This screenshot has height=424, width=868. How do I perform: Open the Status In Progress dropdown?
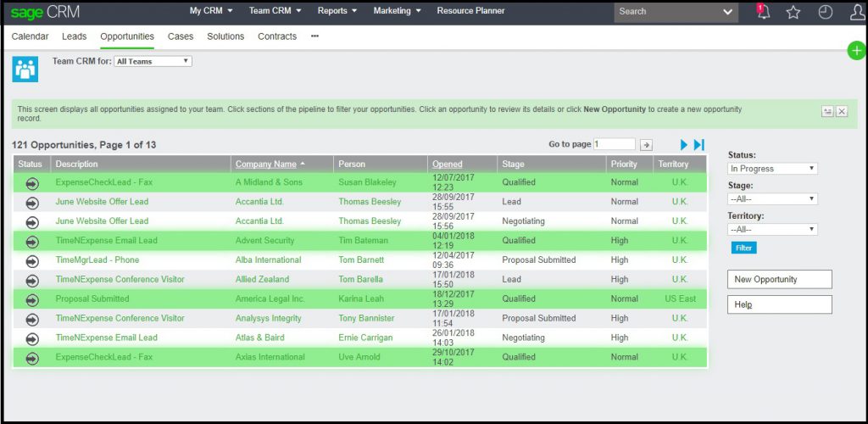(772, 168)
